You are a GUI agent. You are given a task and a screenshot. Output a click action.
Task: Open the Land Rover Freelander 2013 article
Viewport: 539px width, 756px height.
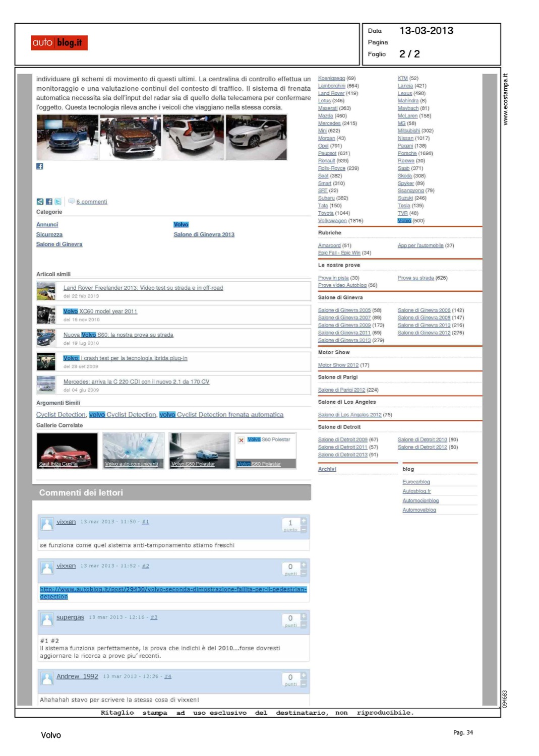pos(143,288)
